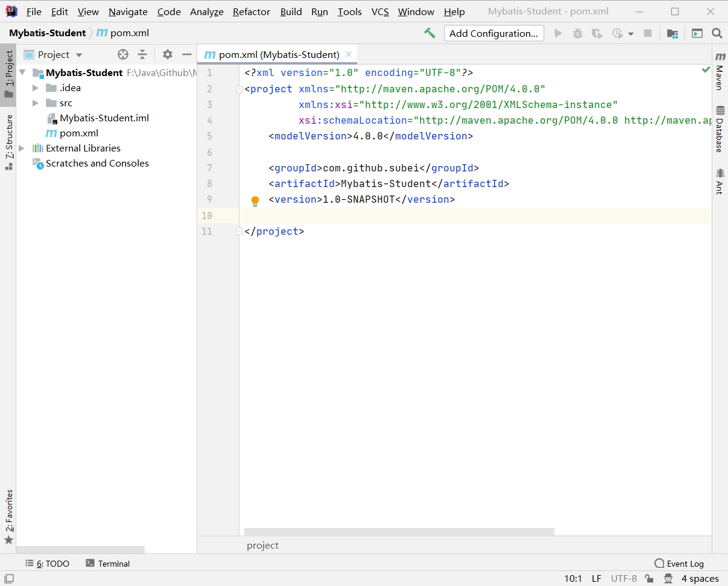Click the Search Everywhere magnifier icon
The image size is (728, 586).
(717, 34)
